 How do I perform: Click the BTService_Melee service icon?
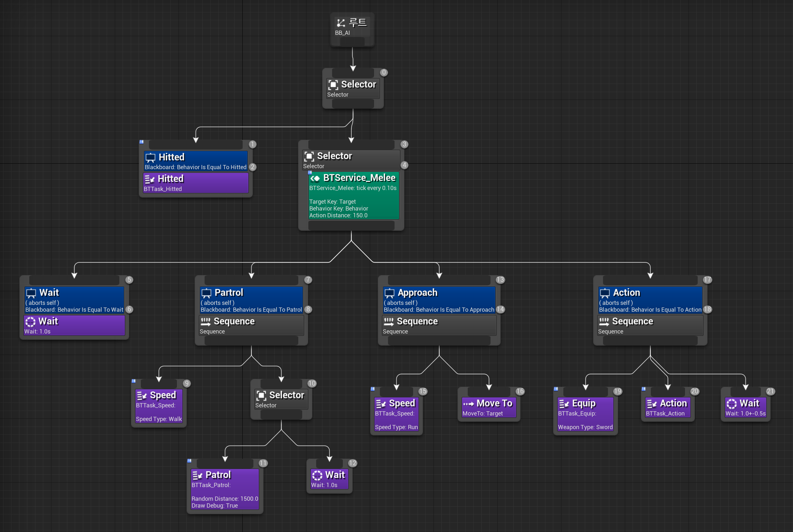point(315,178)
